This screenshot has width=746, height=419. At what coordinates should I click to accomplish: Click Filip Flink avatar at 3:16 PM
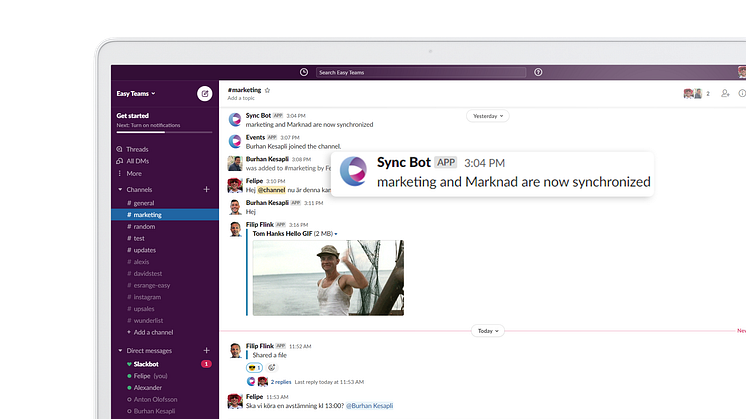point(235,229)
